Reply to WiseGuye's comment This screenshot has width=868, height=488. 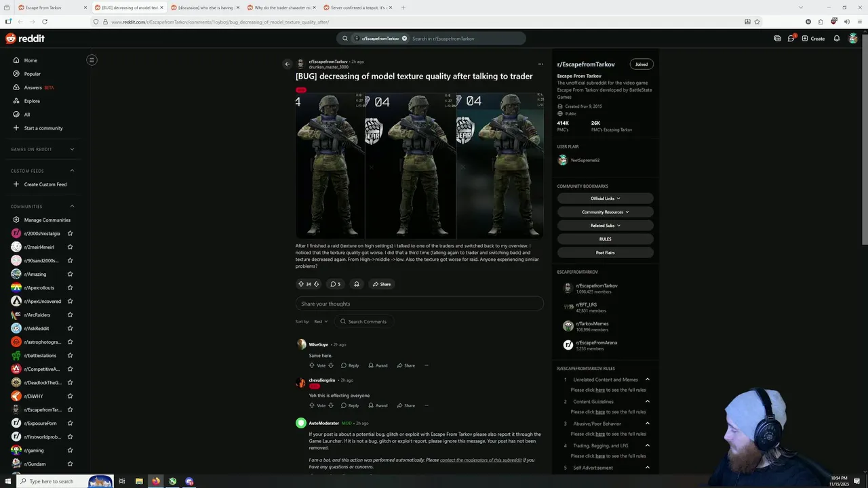pos(350,365)
